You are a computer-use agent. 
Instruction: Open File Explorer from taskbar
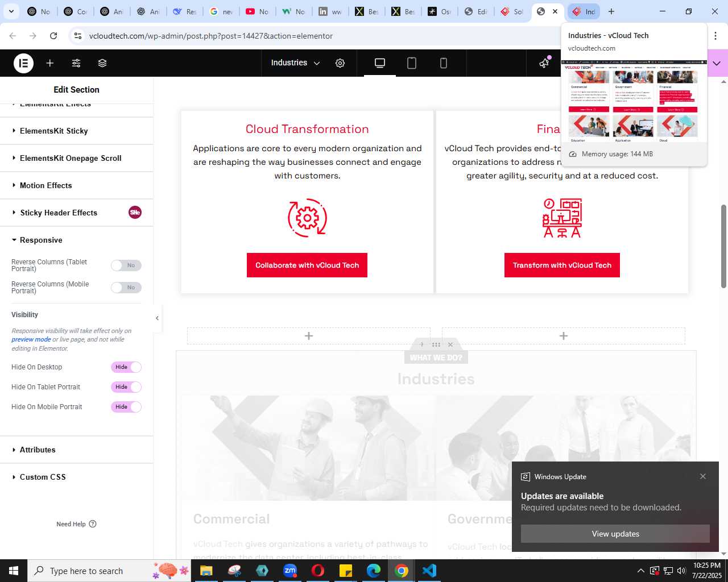tap(206, 571)
